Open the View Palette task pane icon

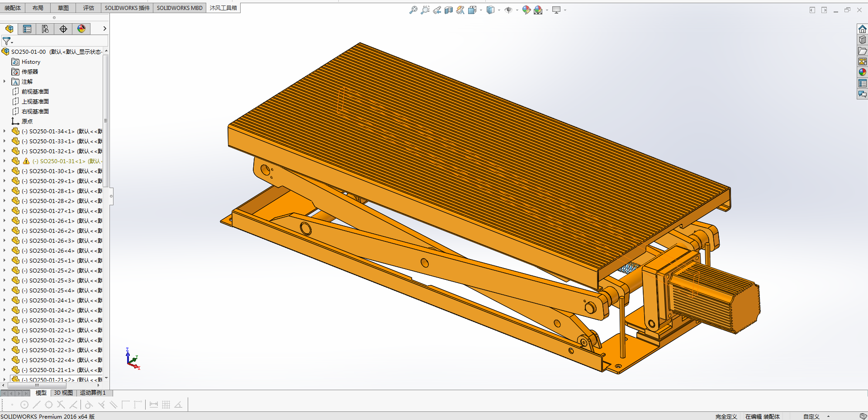click(863, 61)
